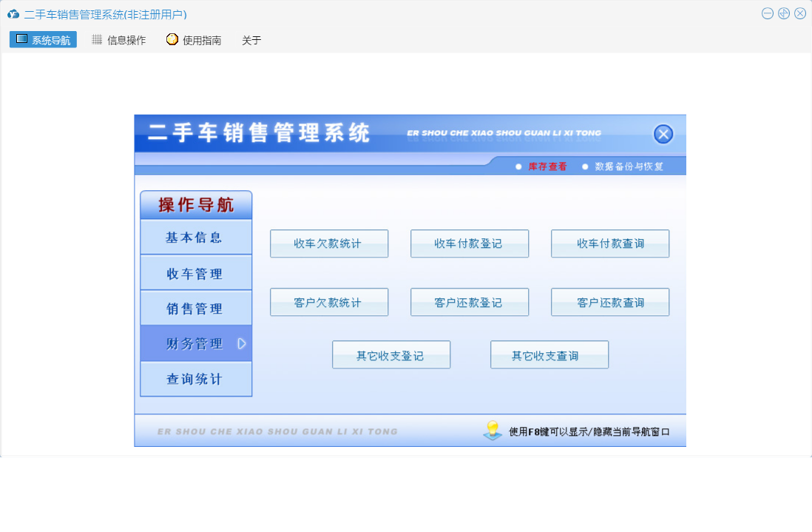Click the app logo icon in title bar
This screenshot has width=812, height=532.
pos(13,14)
